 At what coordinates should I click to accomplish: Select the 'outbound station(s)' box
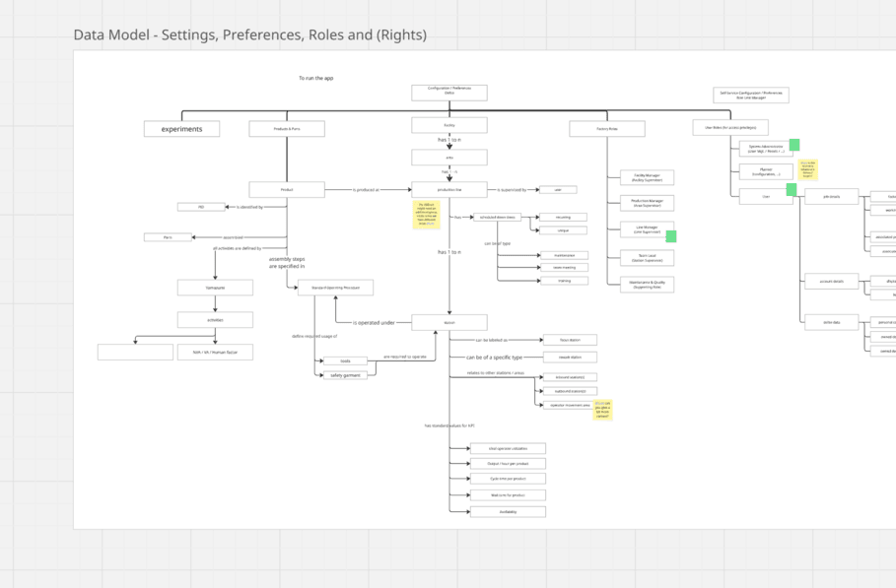[570, 391]
